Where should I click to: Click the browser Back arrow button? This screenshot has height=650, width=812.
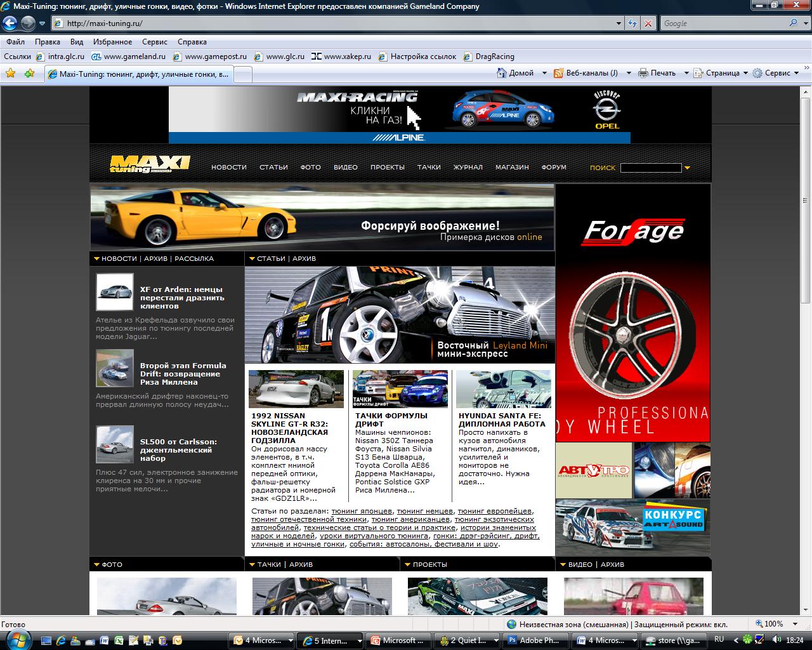point(10,23)
